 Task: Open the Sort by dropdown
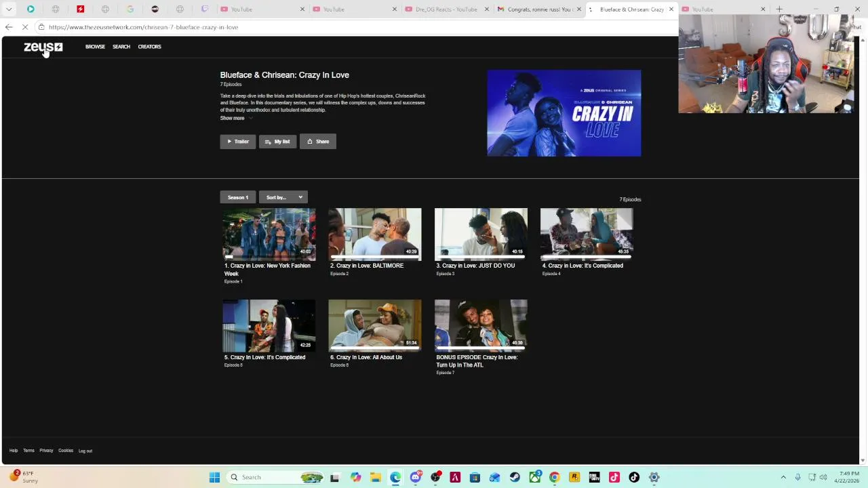pyautogui.click(x=283, y=197)
